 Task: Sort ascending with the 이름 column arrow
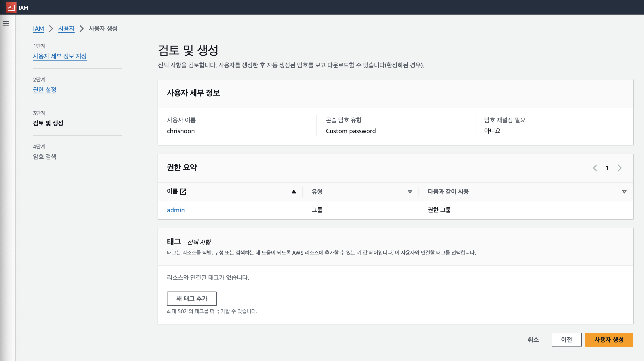tap(294, 192)
